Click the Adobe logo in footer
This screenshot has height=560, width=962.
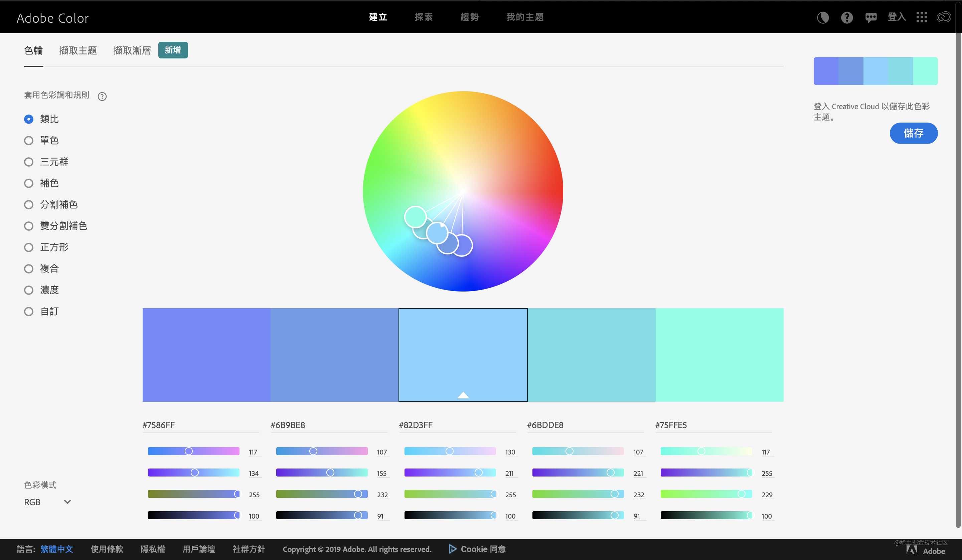pos(926,550)
